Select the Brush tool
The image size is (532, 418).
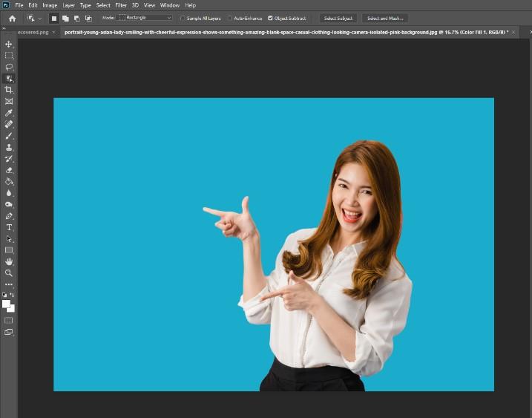(9, 136)
